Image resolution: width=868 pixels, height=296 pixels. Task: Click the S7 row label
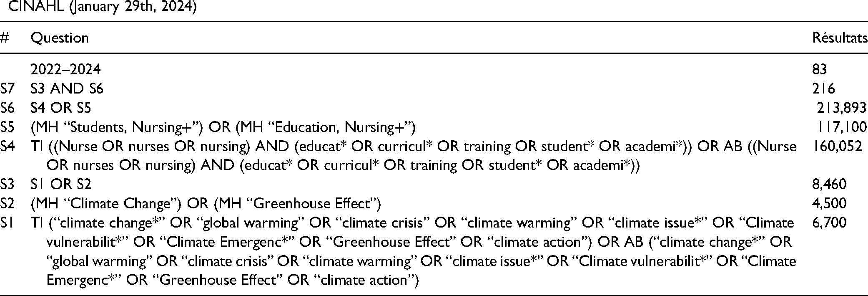point(8,89)
